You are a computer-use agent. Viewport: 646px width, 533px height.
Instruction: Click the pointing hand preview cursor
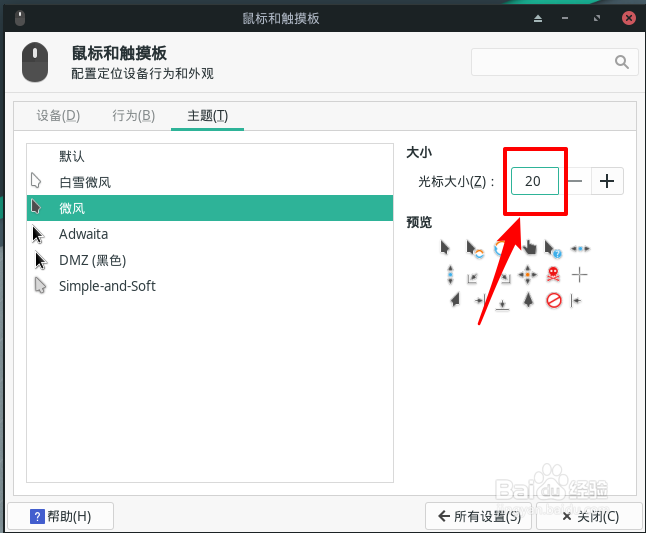tap(530, 248)
